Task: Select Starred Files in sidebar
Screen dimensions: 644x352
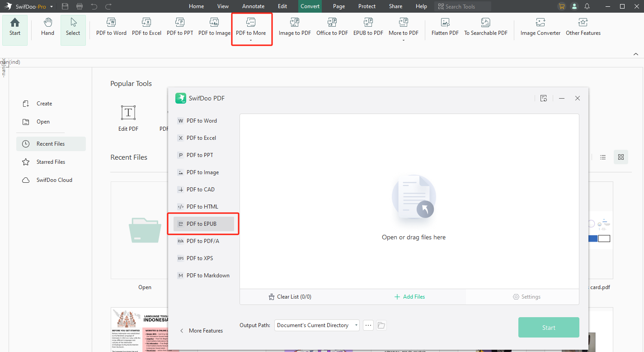Action: (x=51, y=162)
